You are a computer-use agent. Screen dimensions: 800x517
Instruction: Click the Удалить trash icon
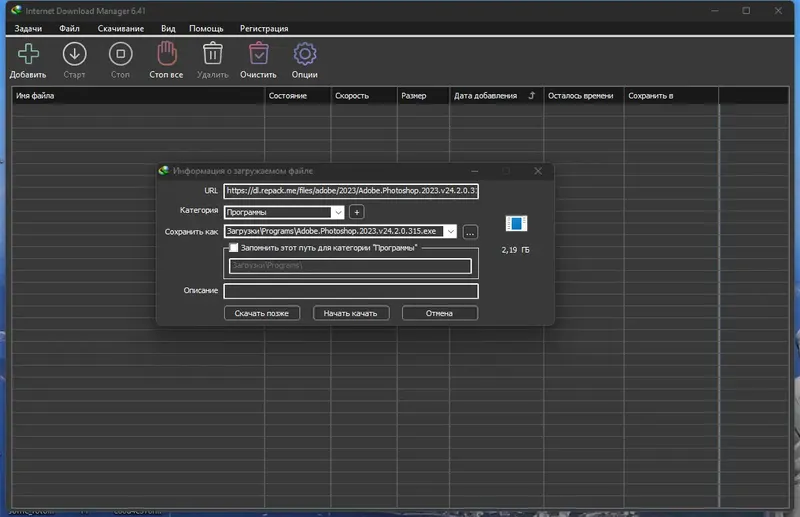pyautogui.click(x=212, y=53)
